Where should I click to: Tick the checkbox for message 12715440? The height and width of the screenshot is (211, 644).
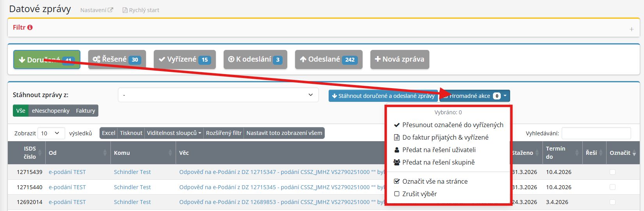click(612, 187)
